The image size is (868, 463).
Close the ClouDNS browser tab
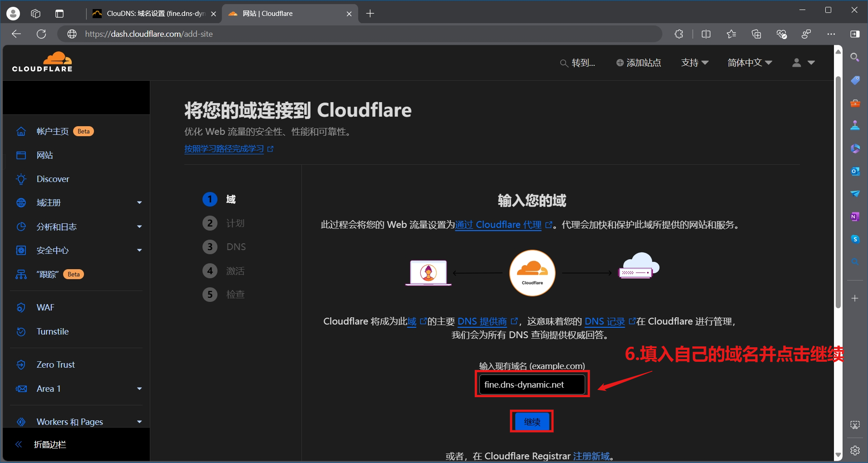pyautogui.click(x=213, y=14)
